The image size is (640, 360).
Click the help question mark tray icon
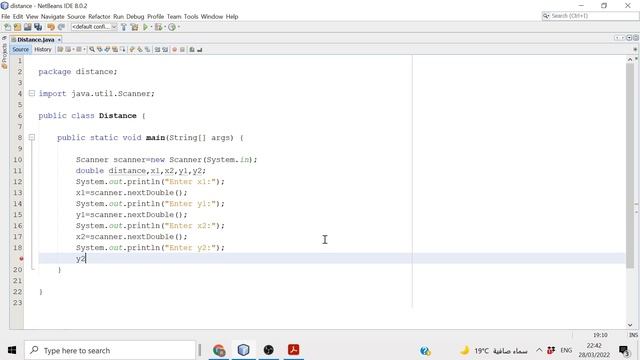click(425, 351)
